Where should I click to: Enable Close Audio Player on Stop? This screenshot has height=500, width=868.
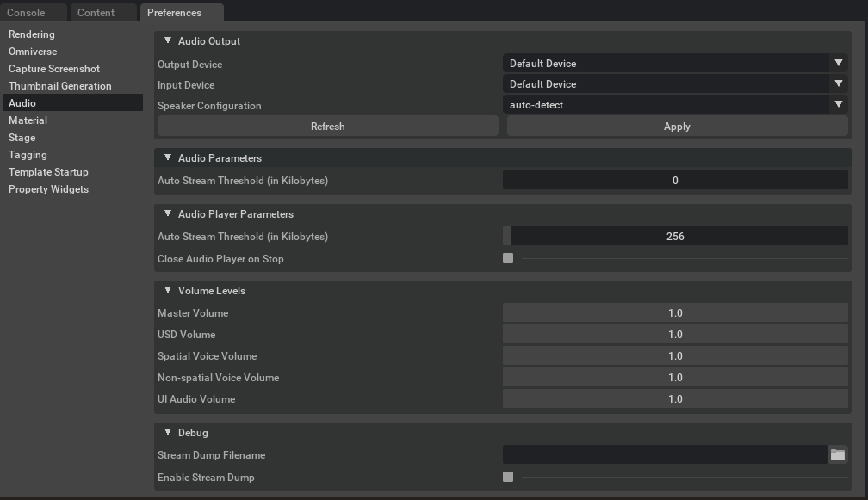[x=508, y=257]
